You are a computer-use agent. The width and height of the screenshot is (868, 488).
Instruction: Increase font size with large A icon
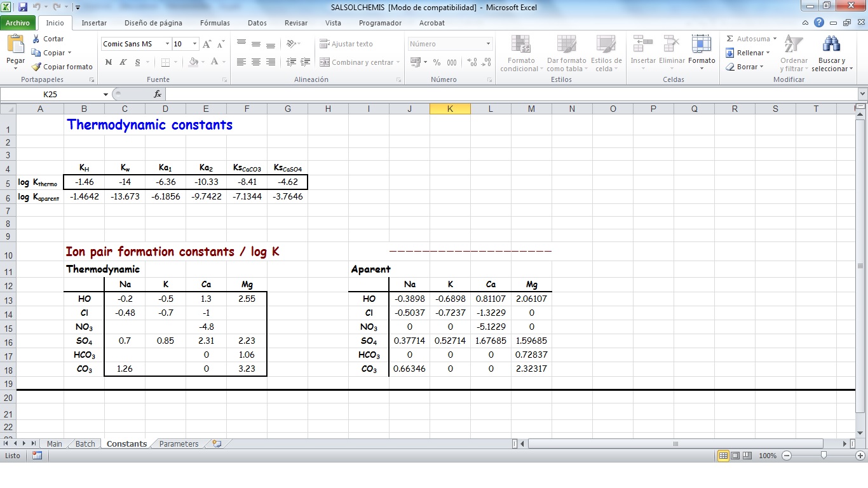(x=208, y=44)
